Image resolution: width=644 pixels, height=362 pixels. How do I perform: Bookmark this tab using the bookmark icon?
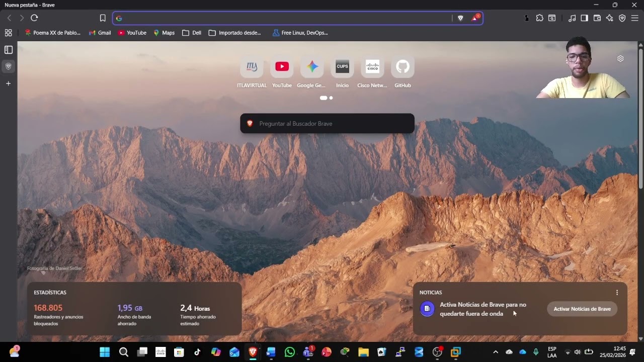pos(103,18)
